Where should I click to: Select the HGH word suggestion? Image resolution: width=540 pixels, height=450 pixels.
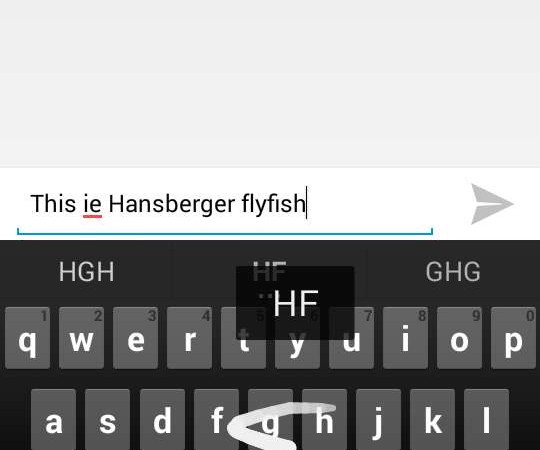[x=86, y=272]
